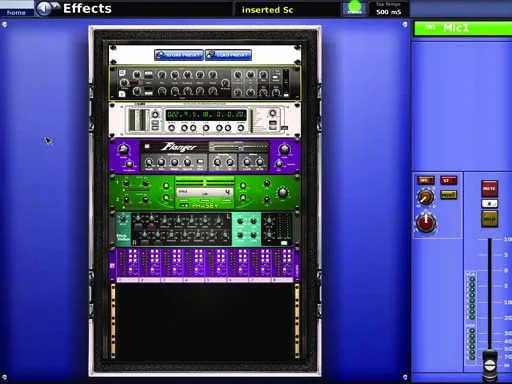This screenshot has height=384, width=512.
Task: Click the Load Preset button
Action: [x=229, y=55]
